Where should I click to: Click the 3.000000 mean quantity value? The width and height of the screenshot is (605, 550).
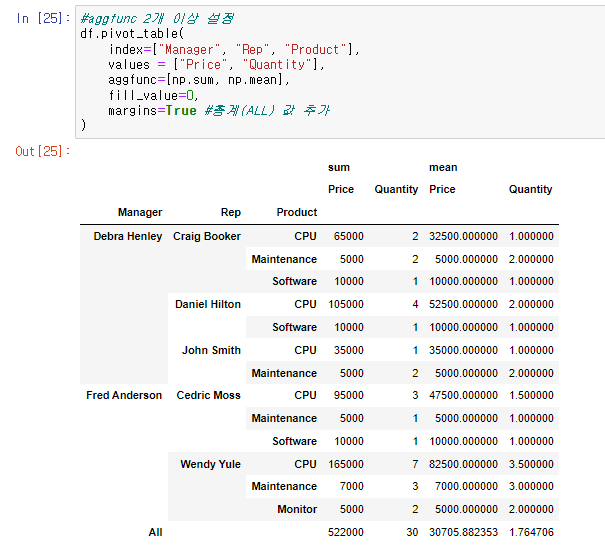coord(531,486)
